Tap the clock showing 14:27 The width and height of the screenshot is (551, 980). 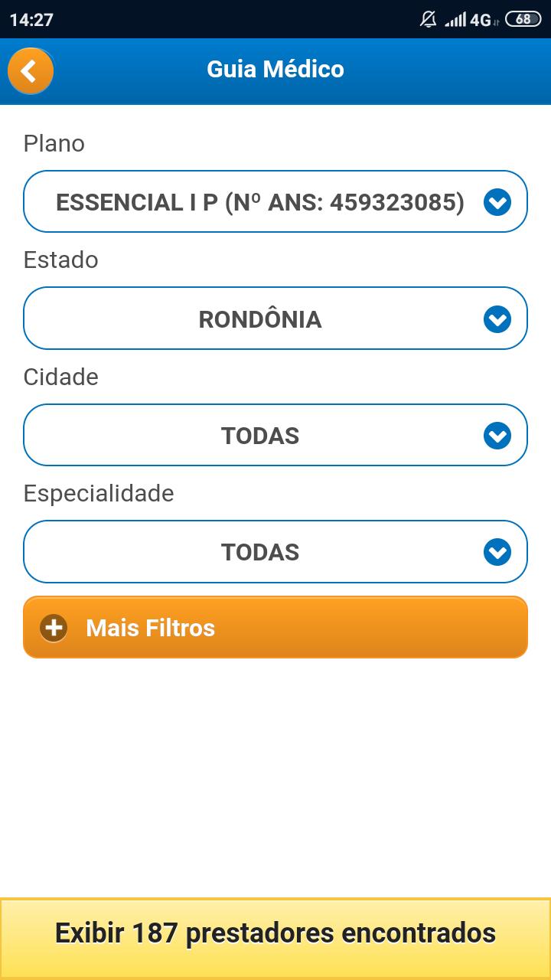point(31,20)
